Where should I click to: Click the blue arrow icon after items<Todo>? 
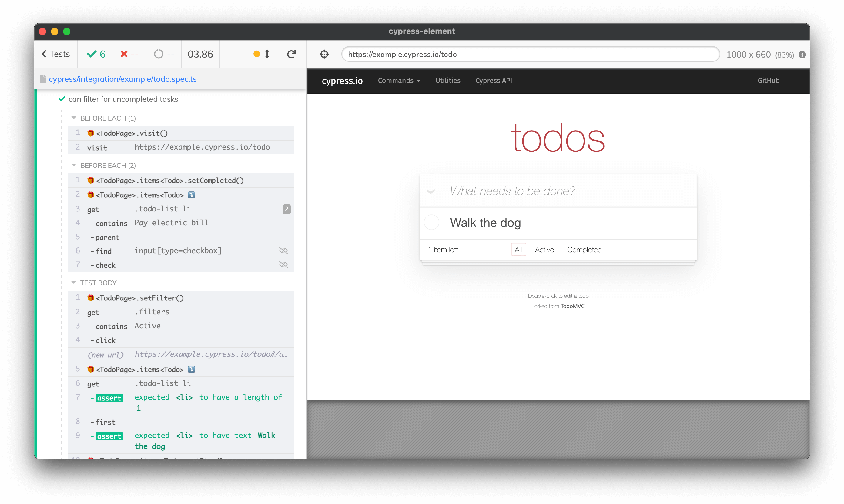[192, 195]
